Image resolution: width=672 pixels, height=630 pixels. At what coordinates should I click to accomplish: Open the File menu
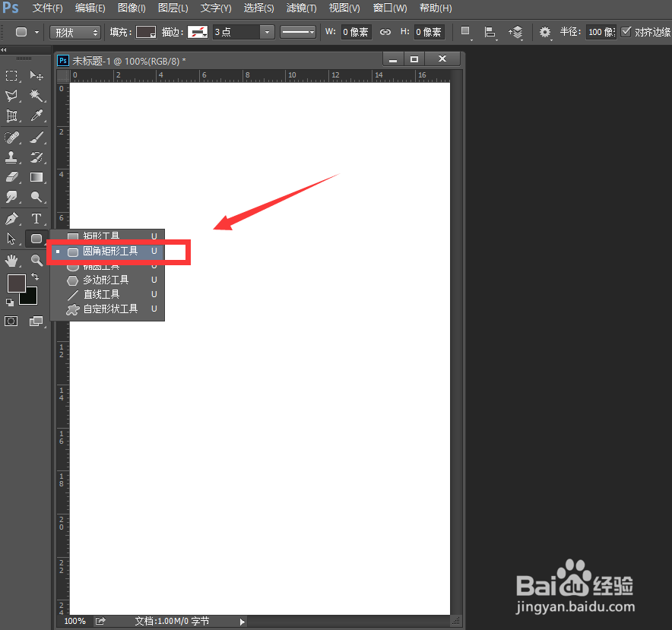pos(48,8)
